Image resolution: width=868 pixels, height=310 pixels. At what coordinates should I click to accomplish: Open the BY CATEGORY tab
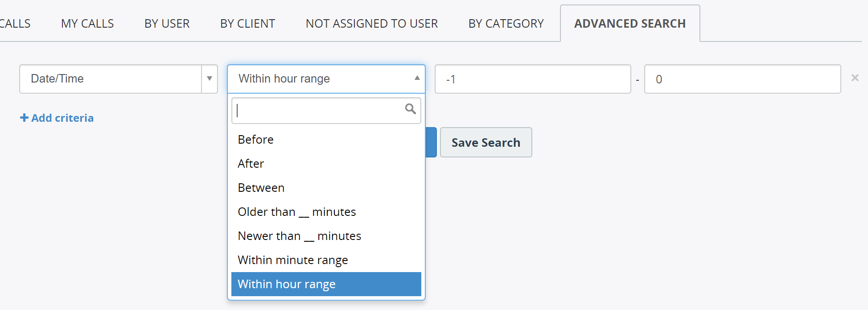click(x=506, y=24)
